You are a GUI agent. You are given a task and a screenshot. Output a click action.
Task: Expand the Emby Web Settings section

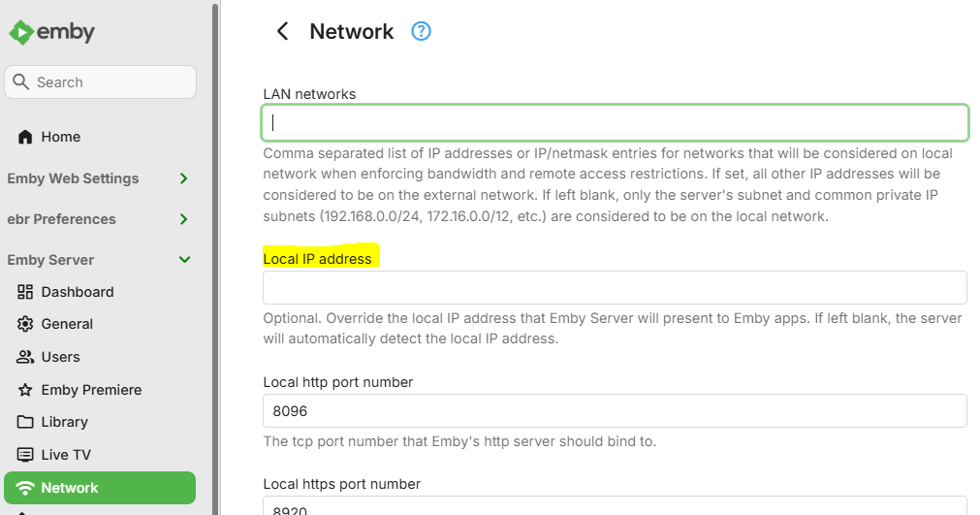183,178
